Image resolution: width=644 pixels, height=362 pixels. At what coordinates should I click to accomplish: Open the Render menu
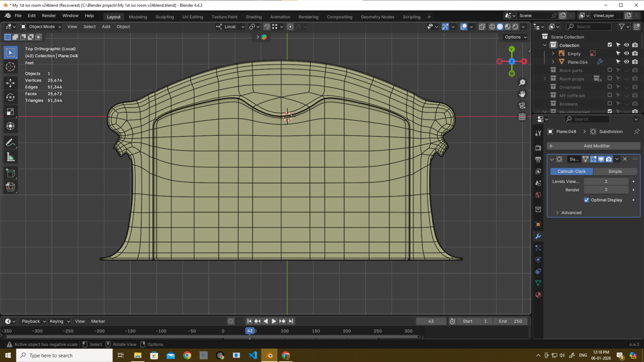49,16
